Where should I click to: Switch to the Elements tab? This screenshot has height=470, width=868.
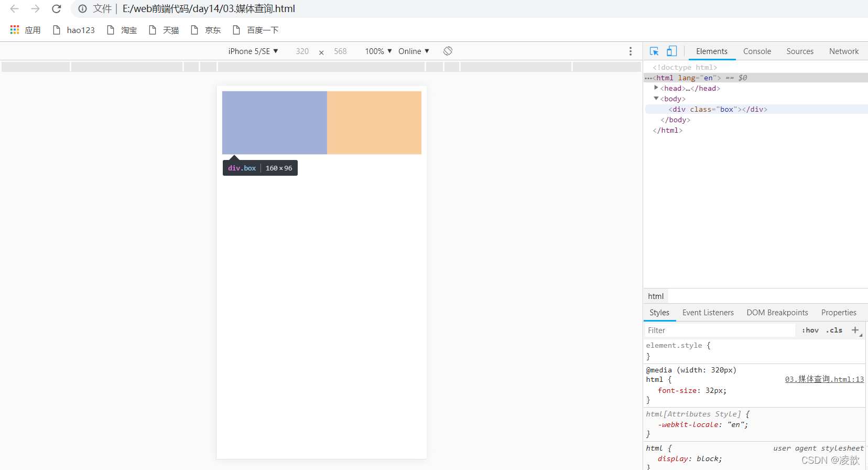click(x=712, y=51)
